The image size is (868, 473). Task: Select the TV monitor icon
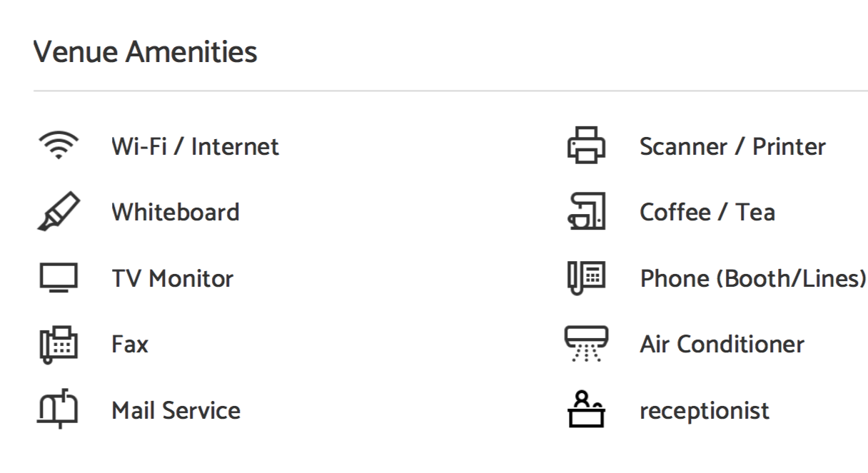[58, 278]
